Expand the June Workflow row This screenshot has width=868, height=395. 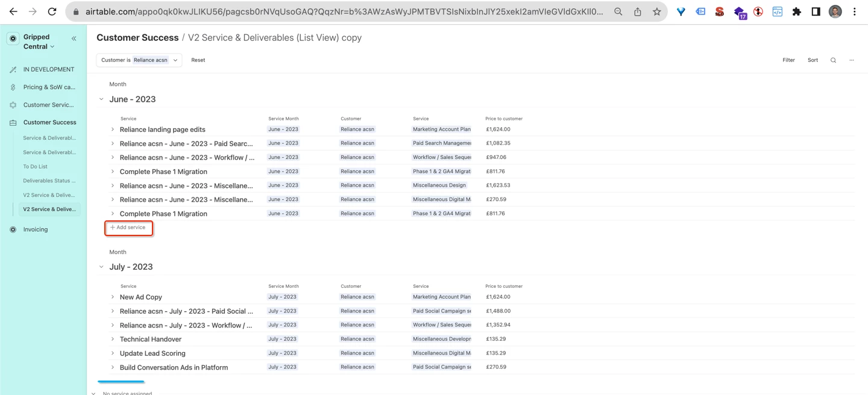[113, 157]
